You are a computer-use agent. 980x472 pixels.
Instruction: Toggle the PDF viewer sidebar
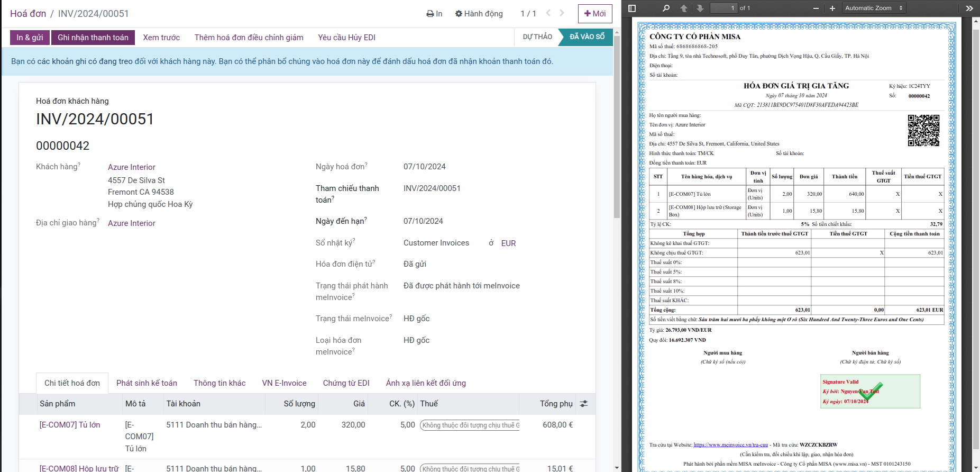pyautogui.click(x=631, y=8)
